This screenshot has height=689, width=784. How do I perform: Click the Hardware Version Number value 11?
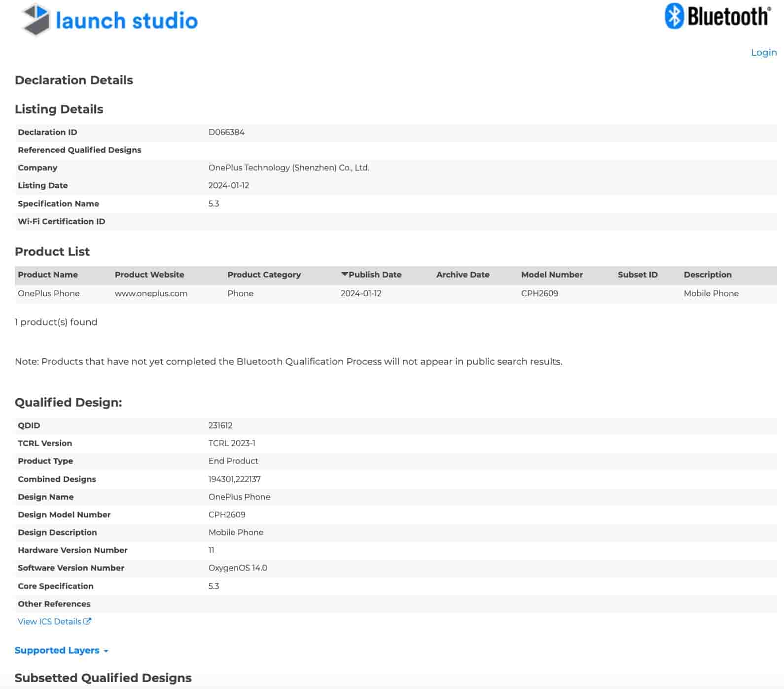[211, 550]
